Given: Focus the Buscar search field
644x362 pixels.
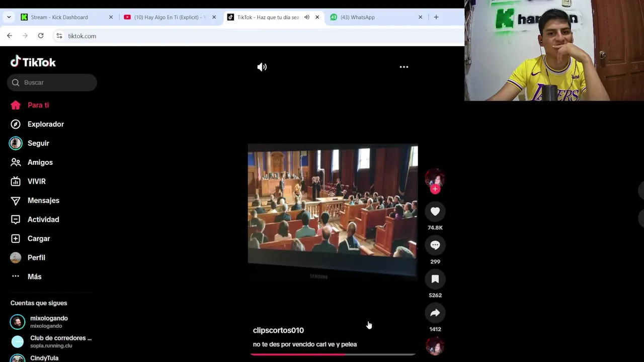Looking at the screenshot, I should pyautogui.click(x=52, y=82).
